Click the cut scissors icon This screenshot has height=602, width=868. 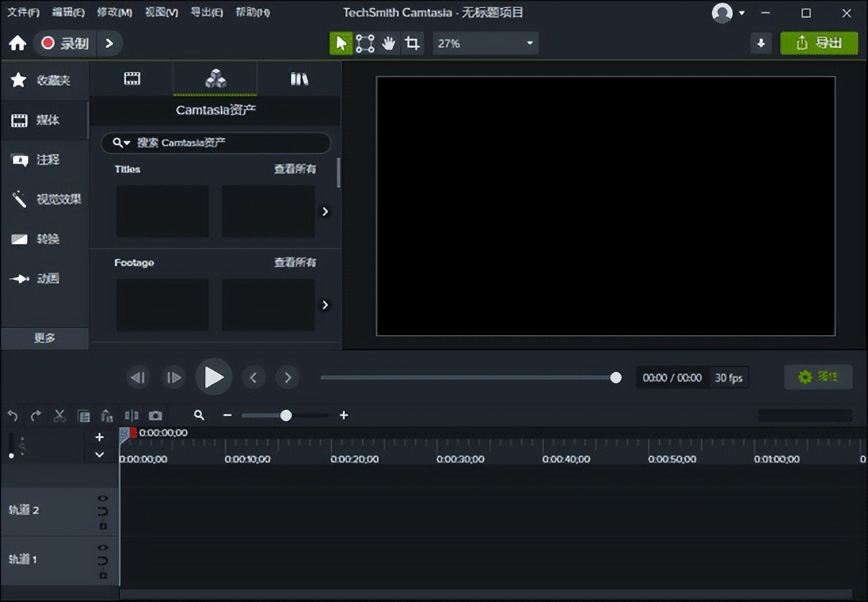pos(60,416)
